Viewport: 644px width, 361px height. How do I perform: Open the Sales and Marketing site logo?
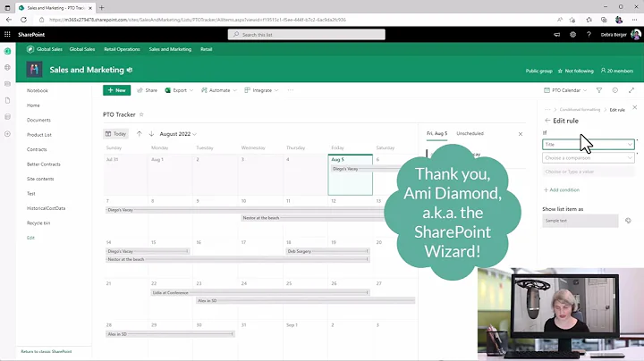coord(34,70)
